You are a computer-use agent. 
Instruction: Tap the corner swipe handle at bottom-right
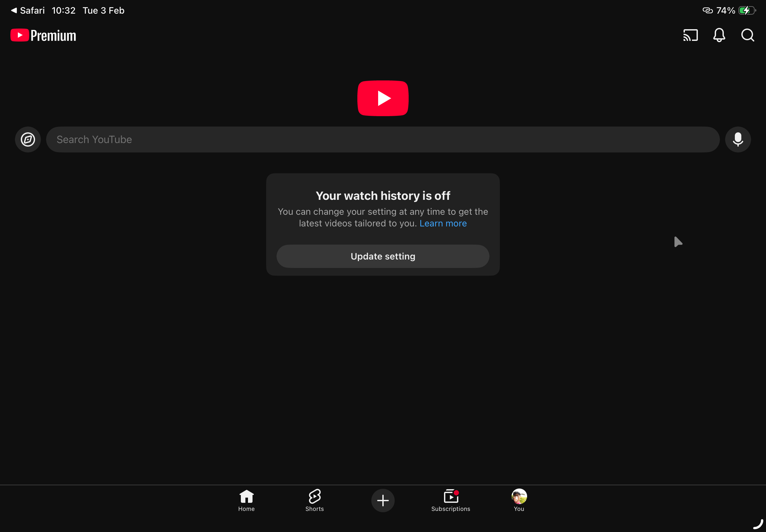point(758,524)
